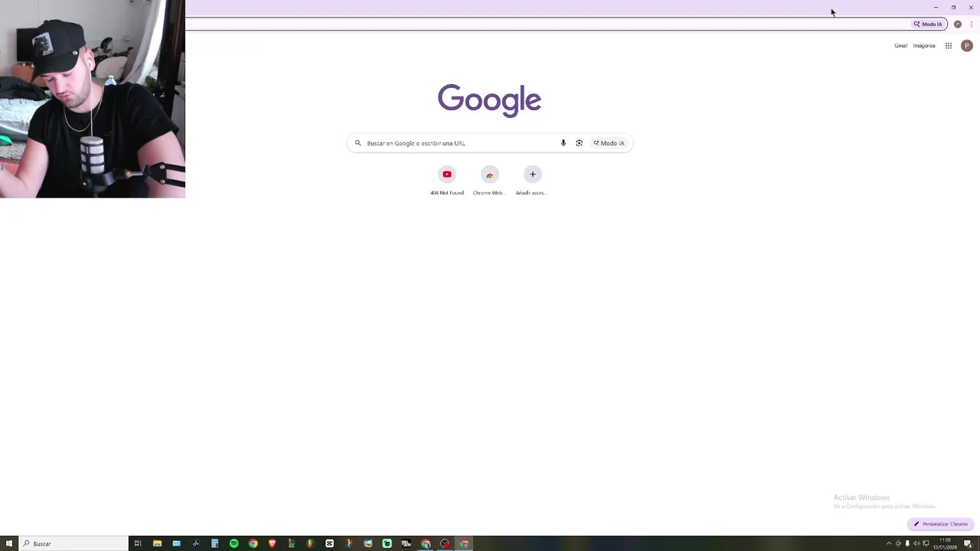Open the Chrome three-dot menu
Screen dimensions: 980x551
point(972,24)
